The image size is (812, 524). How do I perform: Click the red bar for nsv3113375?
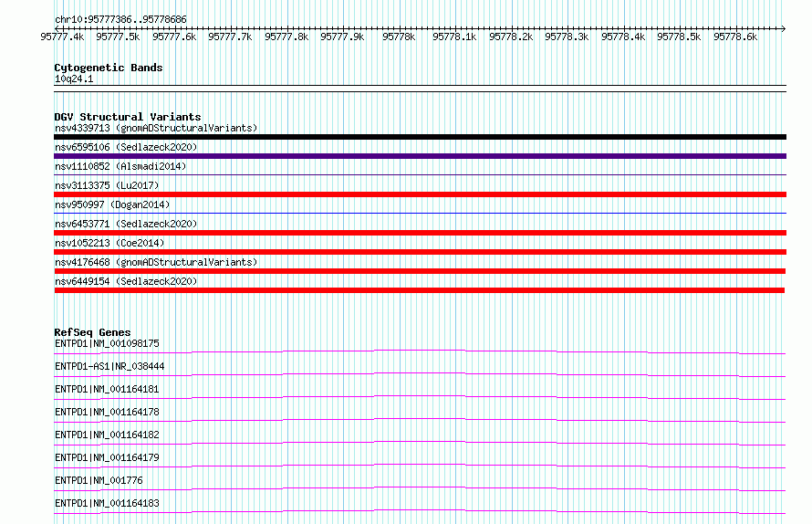(x=420, y=194)
